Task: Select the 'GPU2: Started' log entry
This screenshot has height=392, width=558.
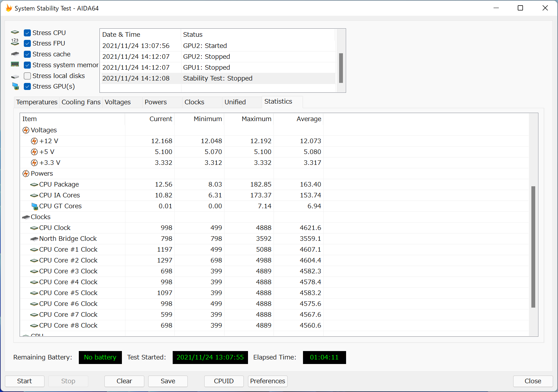Action: (218, 46)
